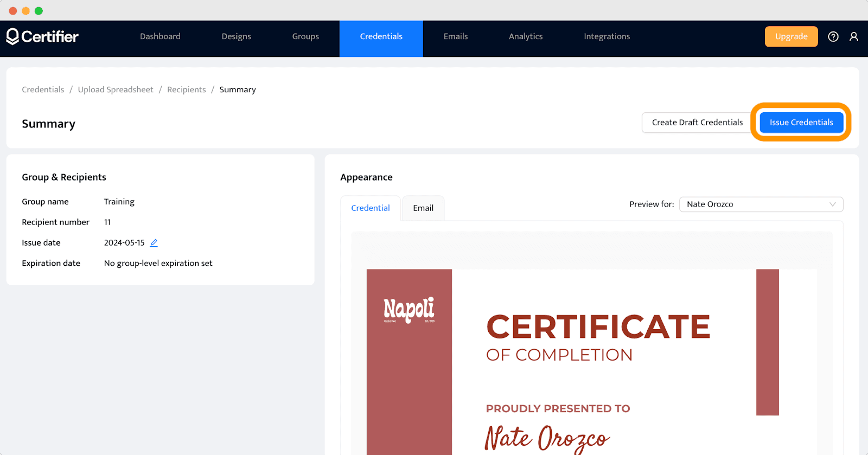The width and height of the screenshot is (868, 455).
Task: Open the Groups page
Action: click(x=305, y=36)
